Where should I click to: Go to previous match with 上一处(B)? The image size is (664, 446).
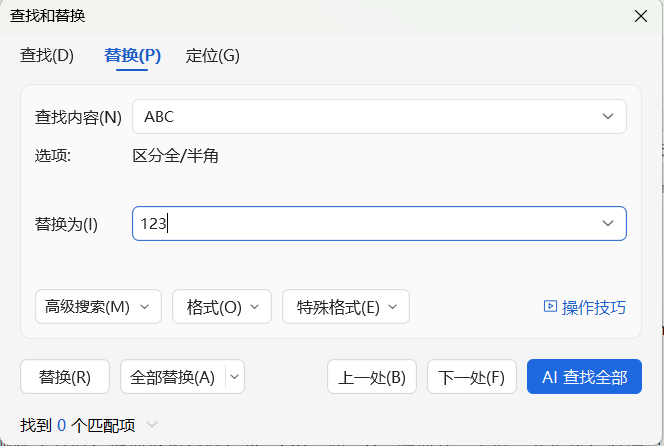372,377
